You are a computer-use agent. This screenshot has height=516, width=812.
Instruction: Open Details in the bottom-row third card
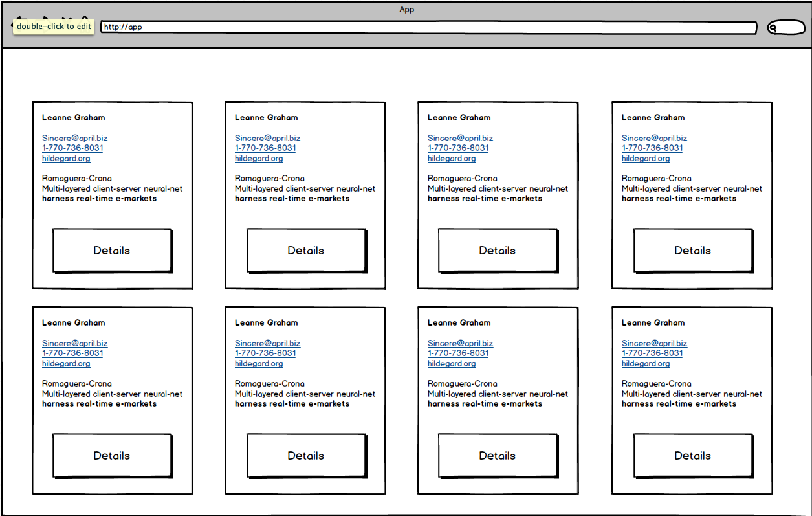click(x=498, y=456)
